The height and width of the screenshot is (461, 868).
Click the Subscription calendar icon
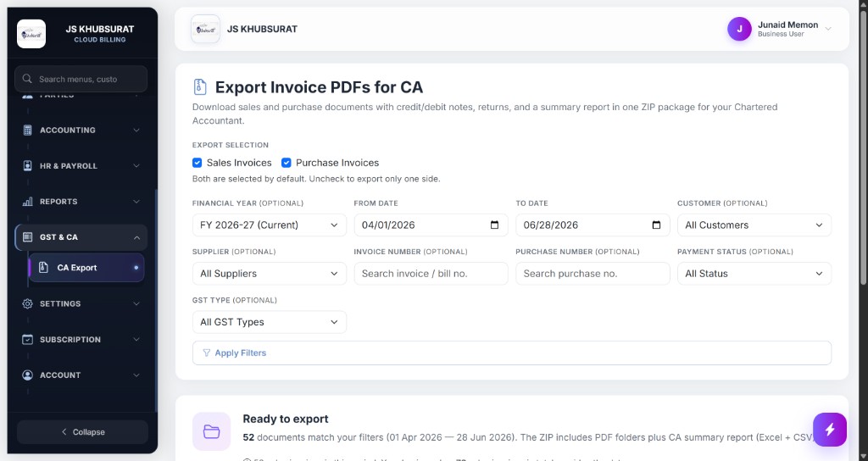pyautogui.click(x=27, y=340)
